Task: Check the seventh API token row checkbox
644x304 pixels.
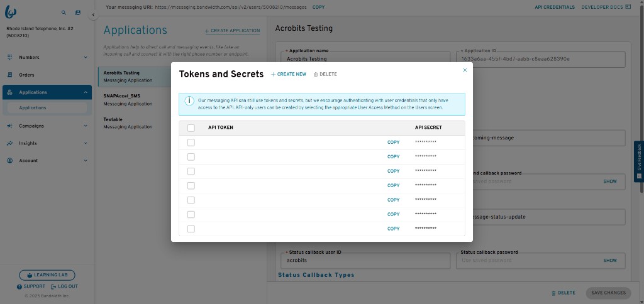Action: (x=191, y=229)
